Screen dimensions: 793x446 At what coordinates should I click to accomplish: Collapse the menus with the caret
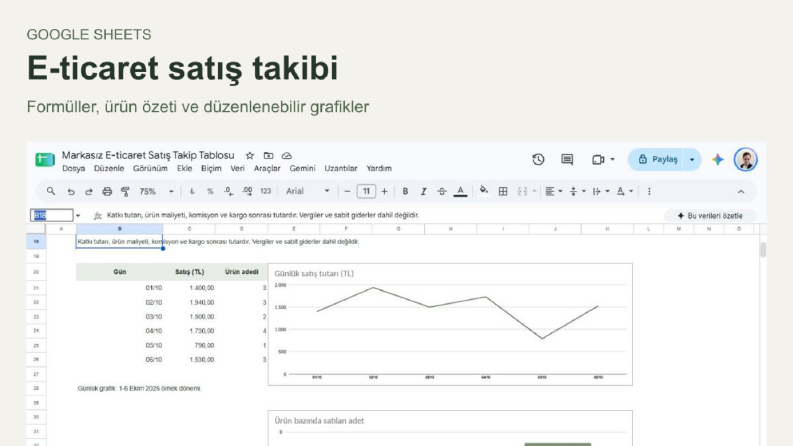pos(741,192)
